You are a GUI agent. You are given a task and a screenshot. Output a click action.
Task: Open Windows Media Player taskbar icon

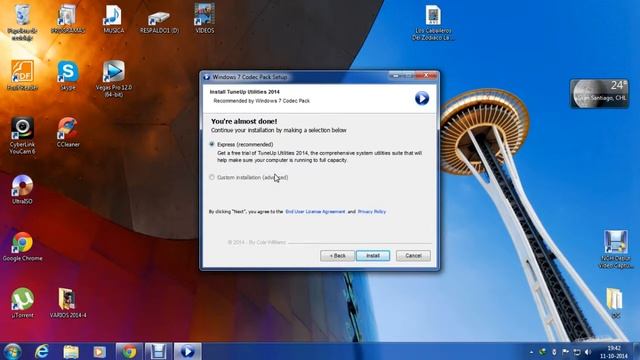(x=100, y=351)
